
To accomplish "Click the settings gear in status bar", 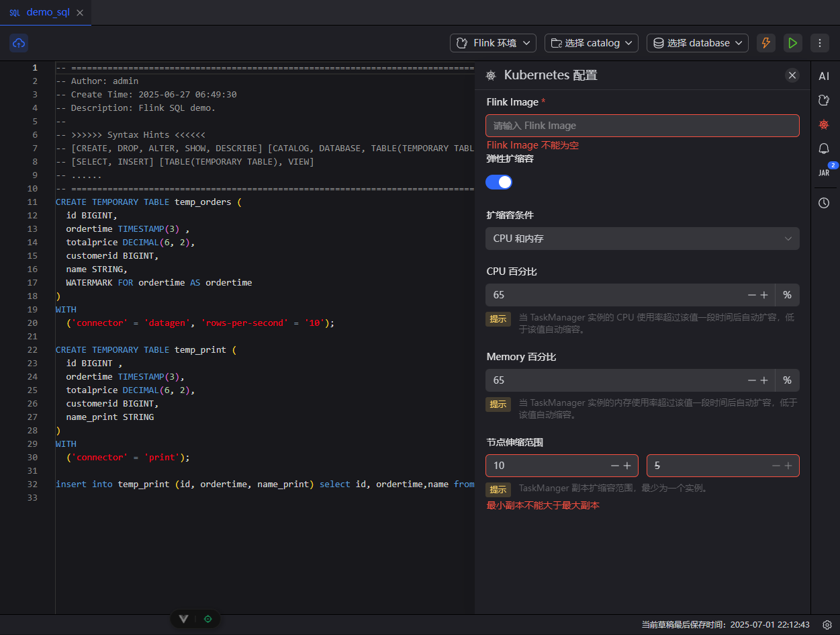I will click(x=827, y=624).
